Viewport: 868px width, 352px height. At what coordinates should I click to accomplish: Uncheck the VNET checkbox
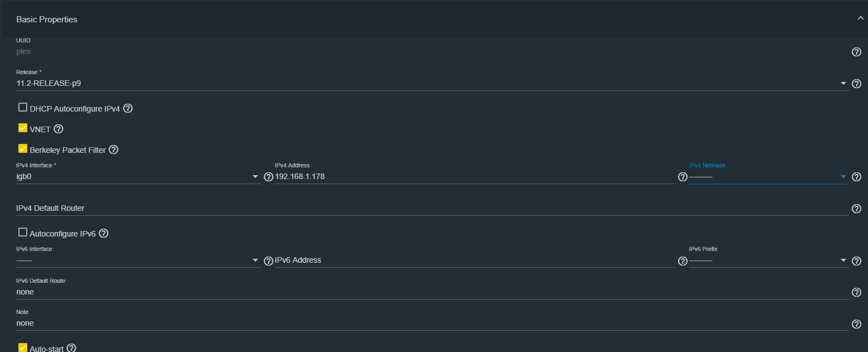coord(23,128)
